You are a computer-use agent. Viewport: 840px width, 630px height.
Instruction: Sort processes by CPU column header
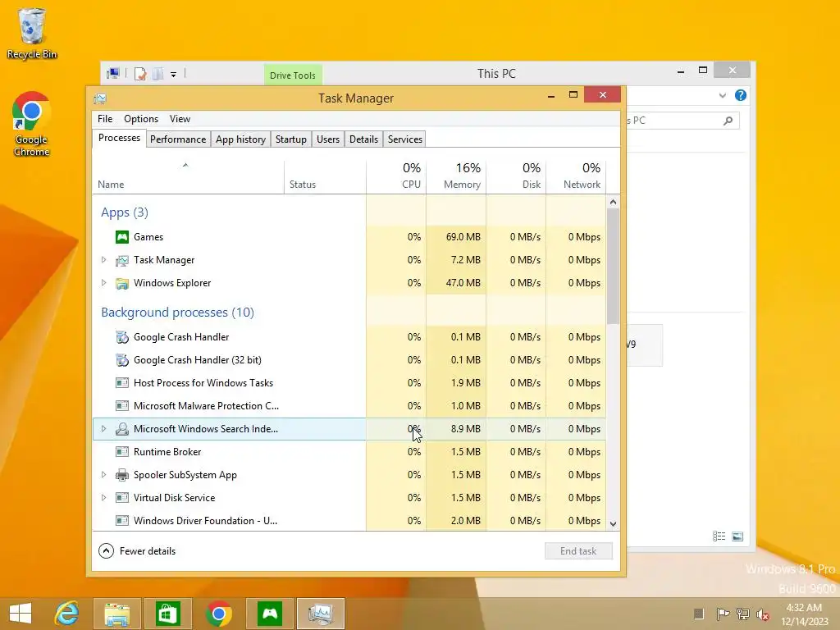coord(396,177)
